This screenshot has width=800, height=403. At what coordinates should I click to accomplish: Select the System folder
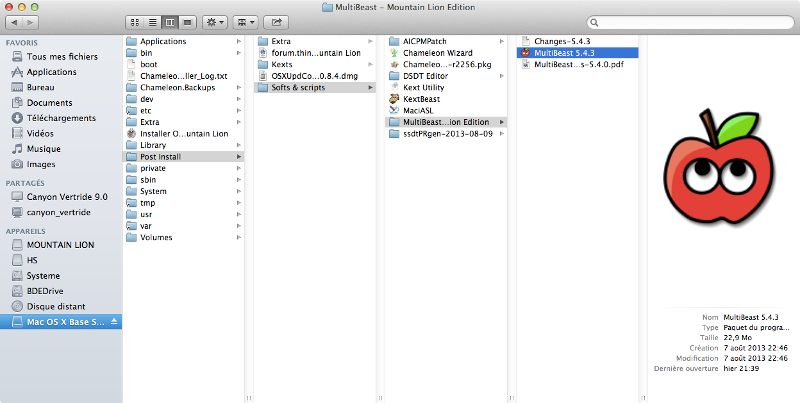pos(183,191)
